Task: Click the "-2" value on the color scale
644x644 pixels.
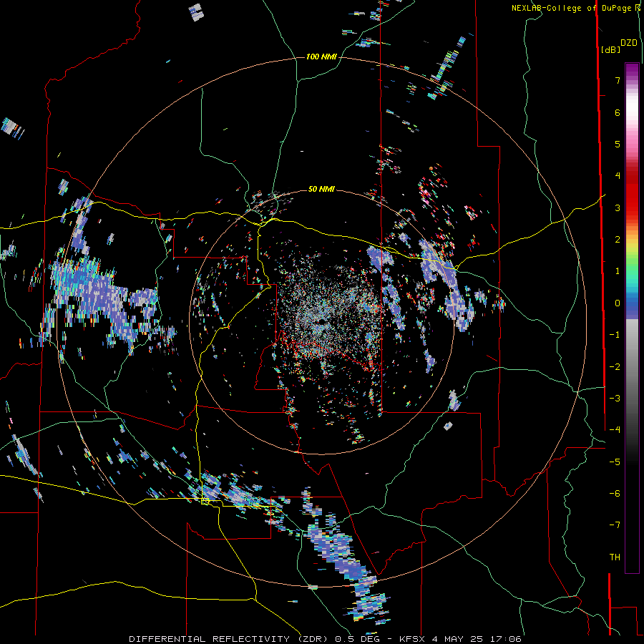Action: (615, 367)
